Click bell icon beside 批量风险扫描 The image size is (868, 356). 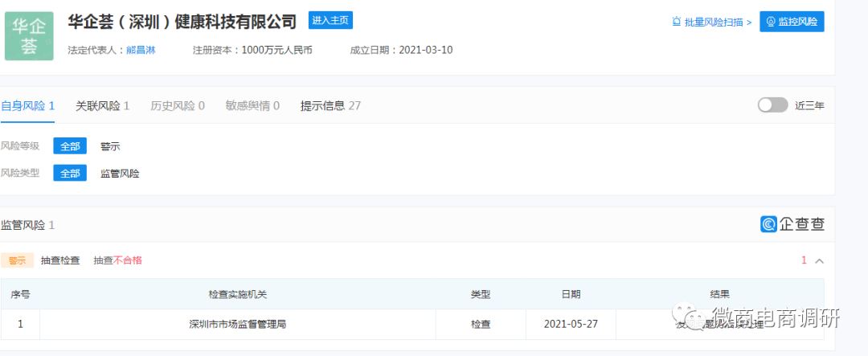pyautogui.click(x=677, y=23)
